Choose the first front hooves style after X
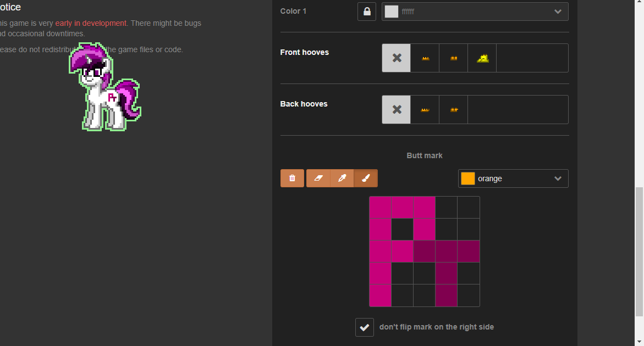The width and height of the screenshot is (644, 346). coord(425,58)
